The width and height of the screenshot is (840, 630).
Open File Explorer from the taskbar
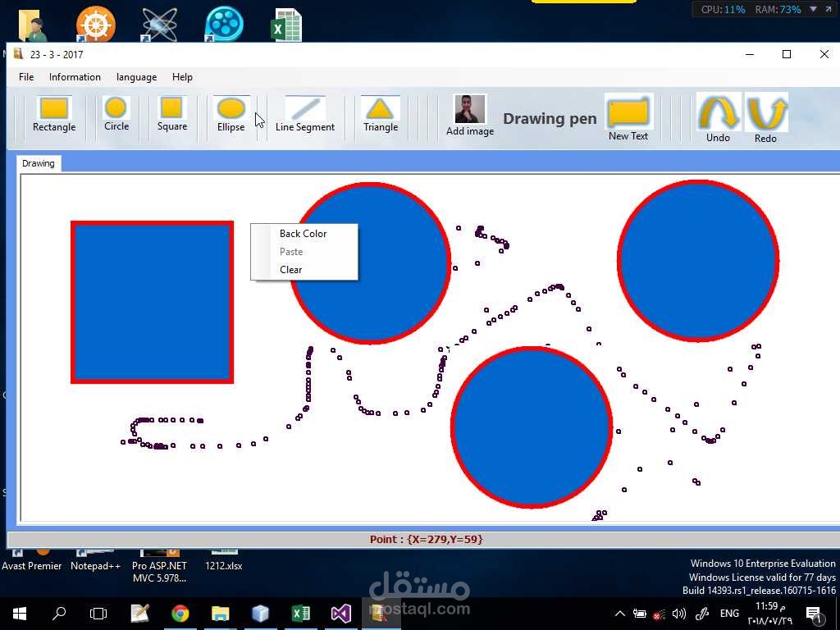[x=220, y=614]
